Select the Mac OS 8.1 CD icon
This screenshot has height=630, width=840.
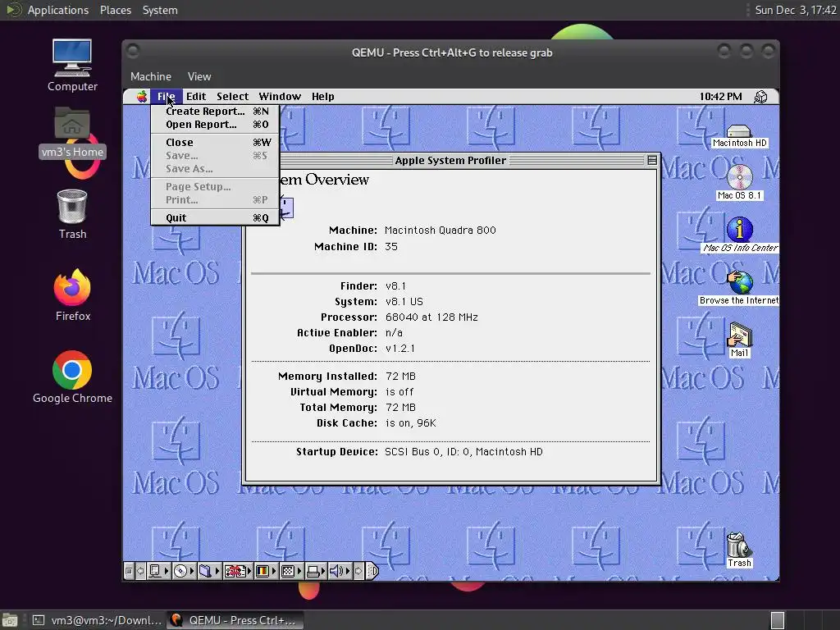tap(739, 182)
